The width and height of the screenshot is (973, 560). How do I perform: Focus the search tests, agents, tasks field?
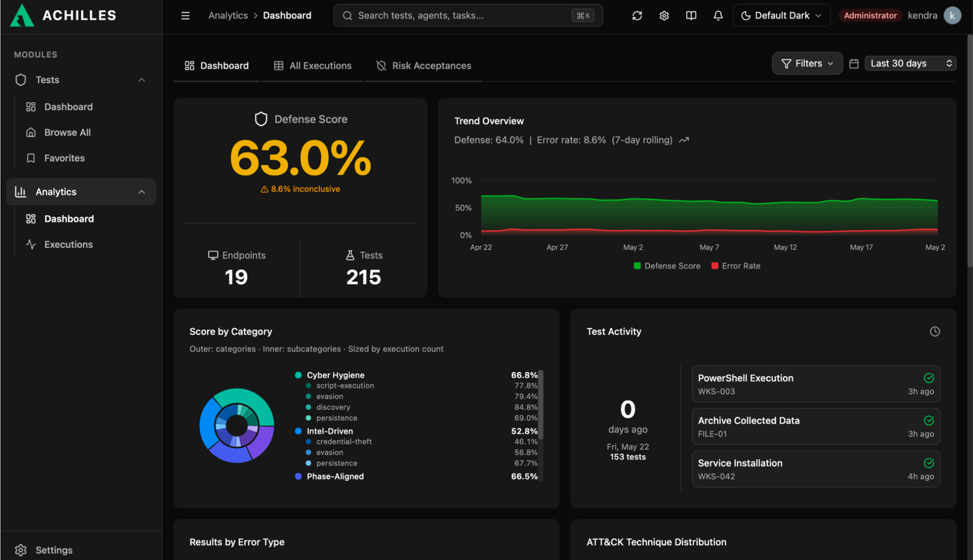(468, 16)
